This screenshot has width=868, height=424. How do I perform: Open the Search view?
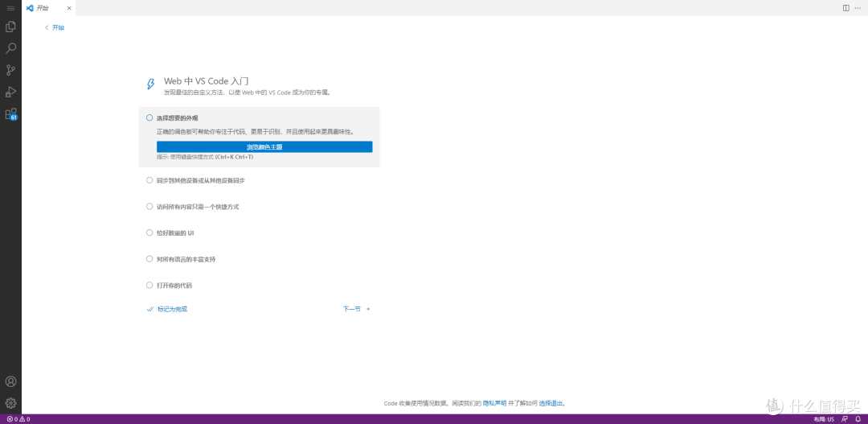tap(10, 48)
